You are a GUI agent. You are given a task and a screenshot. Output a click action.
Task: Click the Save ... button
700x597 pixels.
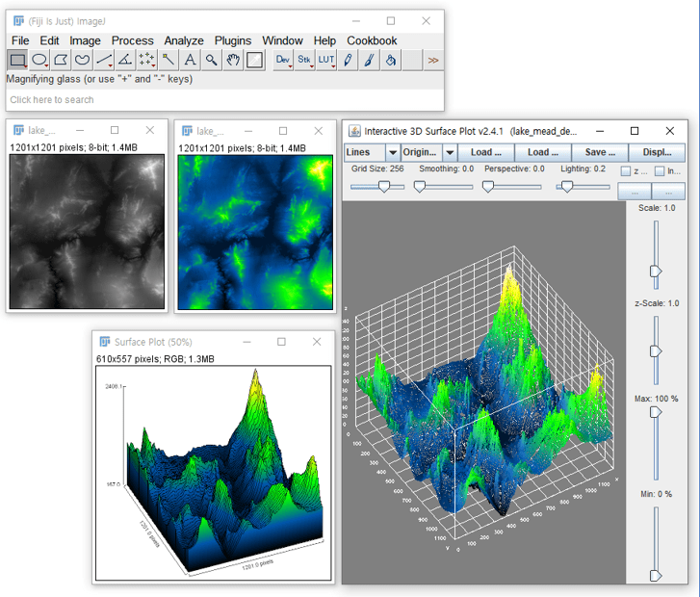pos(600,152)
